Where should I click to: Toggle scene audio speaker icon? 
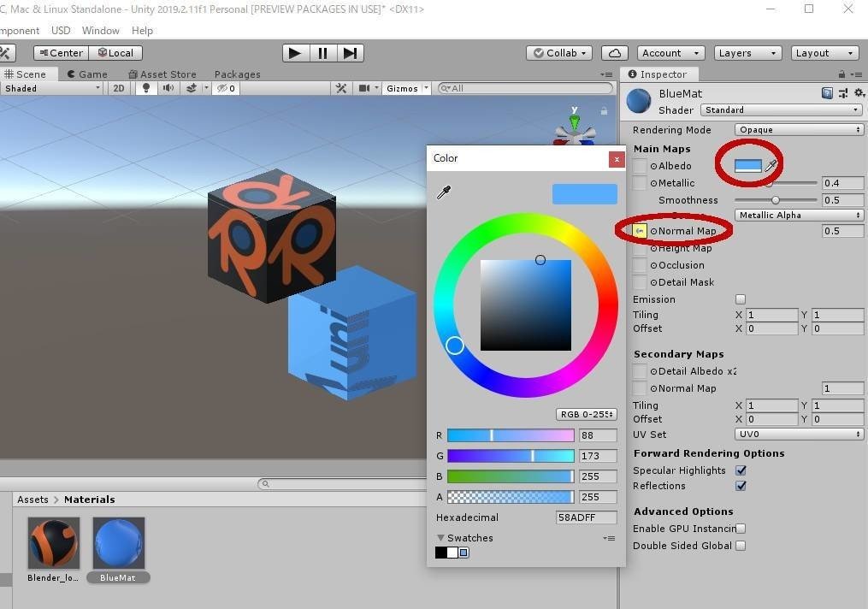[168, 88]
